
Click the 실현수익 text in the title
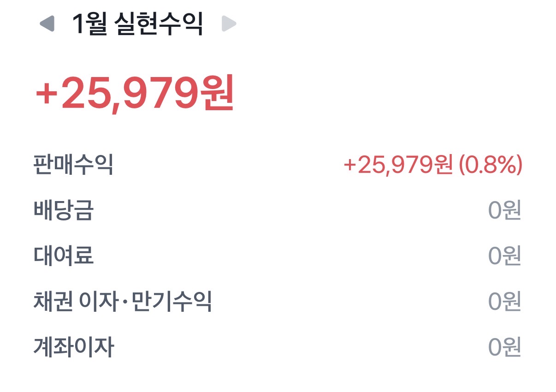pos(158,24)
